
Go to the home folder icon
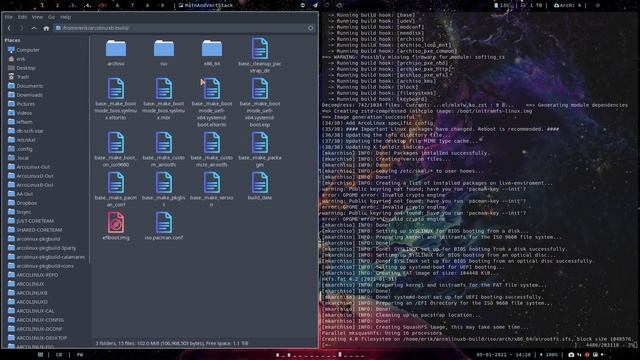point(46,28)
